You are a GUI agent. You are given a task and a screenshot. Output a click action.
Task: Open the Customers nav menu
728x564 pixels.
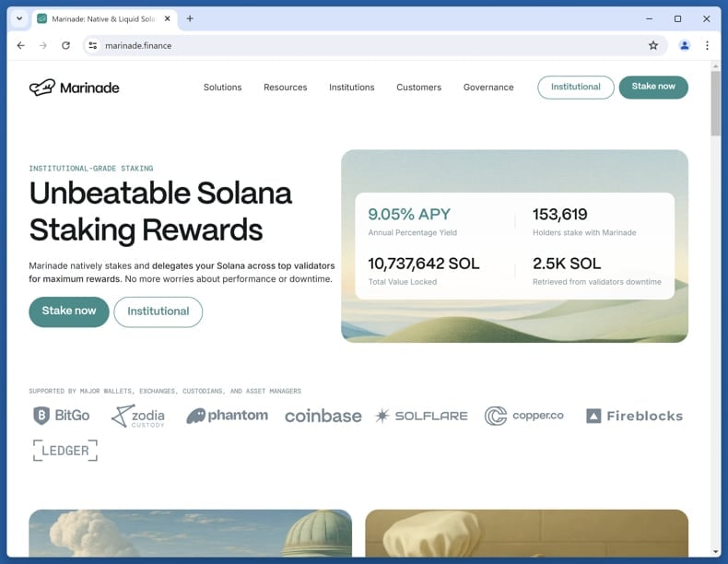coord(418,88)
